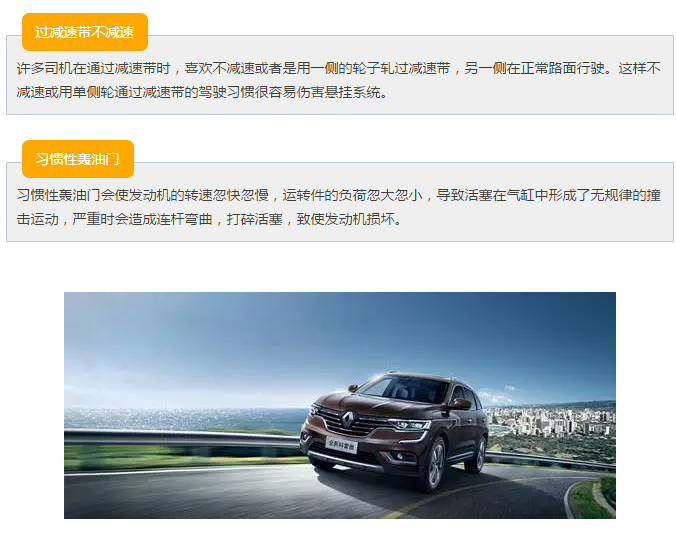Viewport: 676px width, 558px height.
Task: Click the 全新科雷傲 license plate on the car
Action: pyautogui.click(x=341, y=445)
